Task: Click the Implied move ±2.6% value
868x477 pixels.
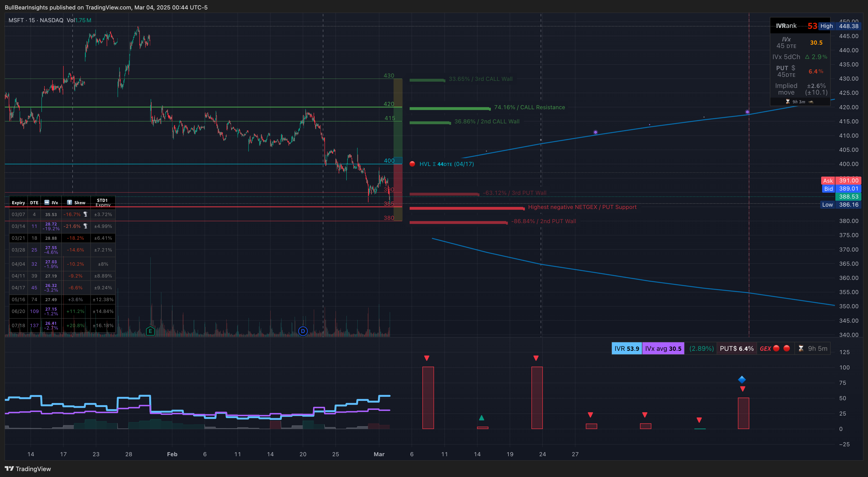Action: point(816,86)
